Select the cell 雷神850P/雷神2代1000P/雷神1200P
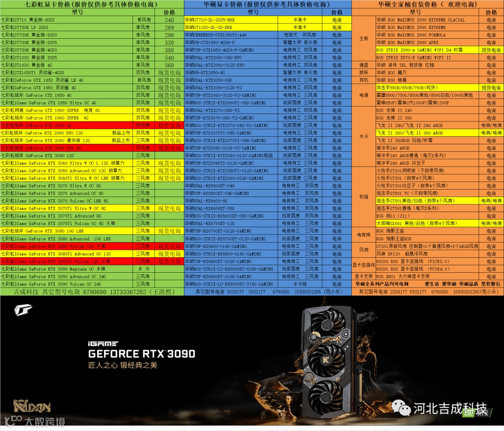The image size is (504, 431). [x=427, y=103]
